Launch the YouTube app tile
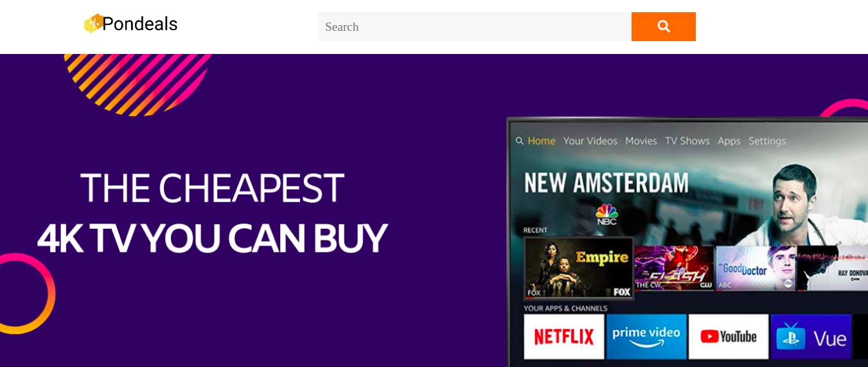Image resolution: width=868 pixels, height=367 pixels. [x=729, y=337]
